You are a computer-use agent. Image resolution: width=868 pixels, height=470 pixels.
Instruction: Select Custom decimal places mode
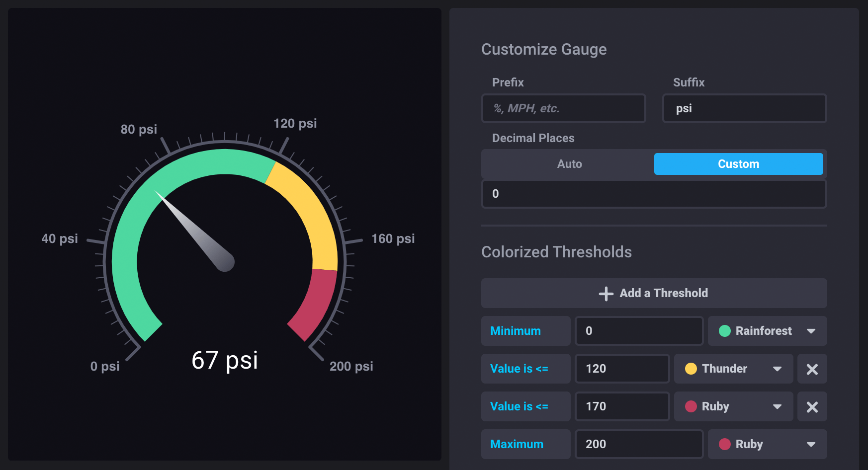[738, 164]
